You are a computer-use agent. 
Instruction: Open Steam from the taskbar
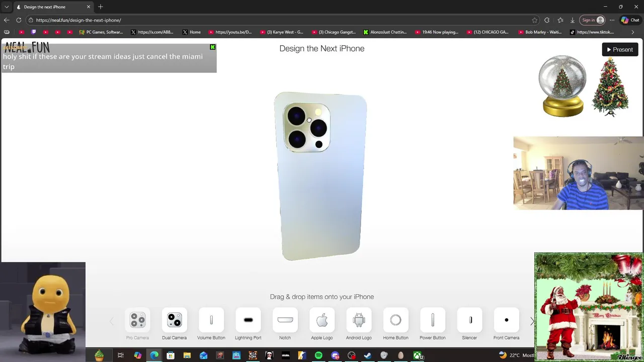[368, 355]
